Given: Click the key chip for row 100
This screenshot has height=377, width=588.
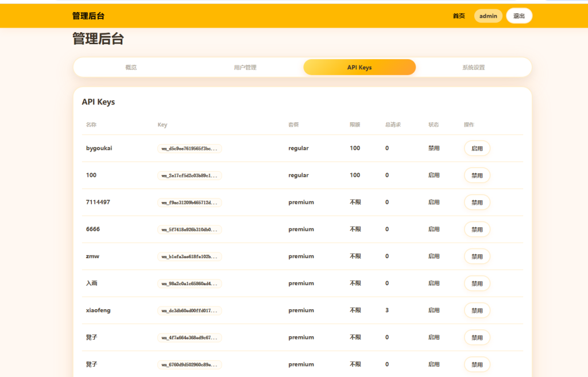Looking at the screenshot, I should pos(189,176).
